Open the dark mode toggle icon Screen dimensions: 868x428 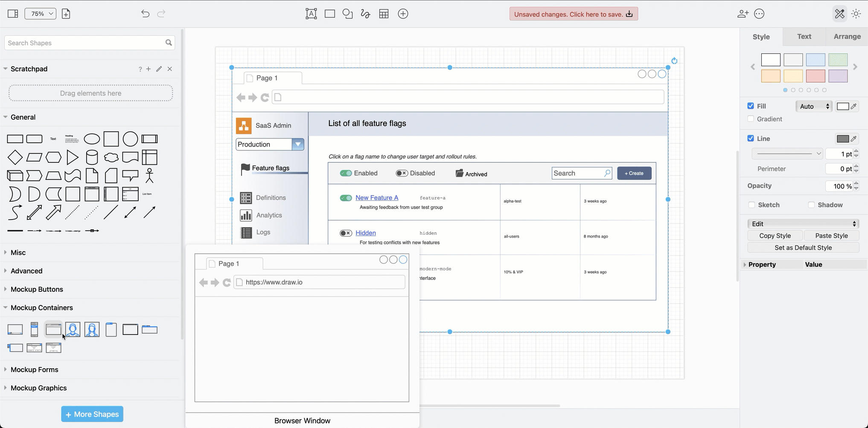pyautogui.click(x=856, y=13)
